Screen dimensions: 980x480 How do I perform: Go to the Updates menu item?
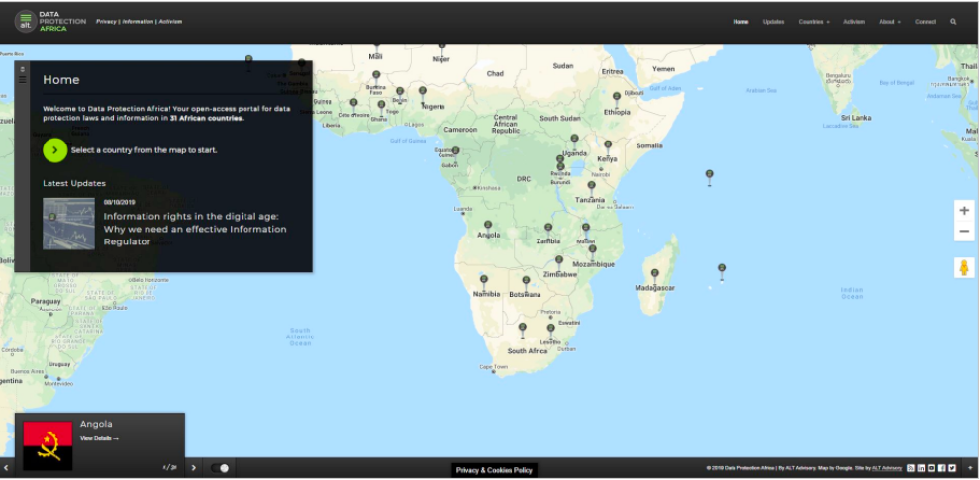click(773, 21)
